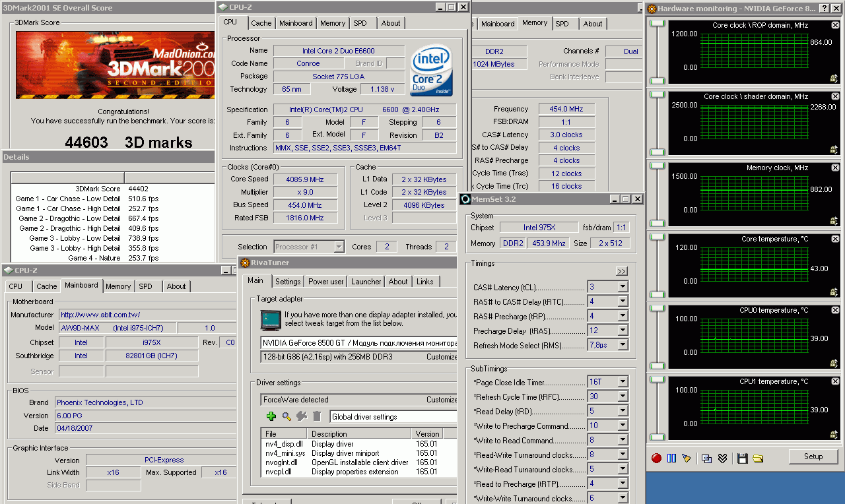Click green plus icon in RivaTuner driver settings

tap(271, 416)
